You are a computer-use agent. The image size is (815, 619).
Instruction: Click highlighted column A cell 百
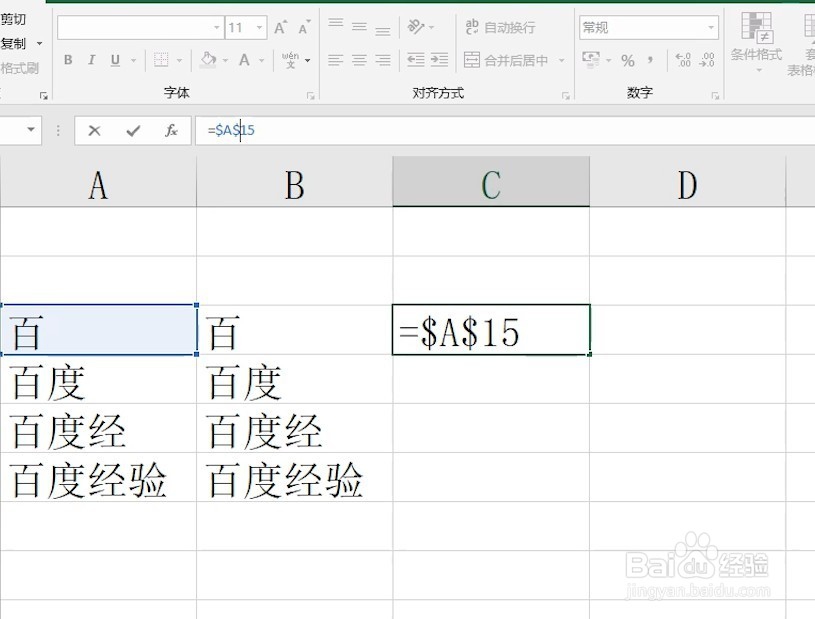(x=98, y=330)
